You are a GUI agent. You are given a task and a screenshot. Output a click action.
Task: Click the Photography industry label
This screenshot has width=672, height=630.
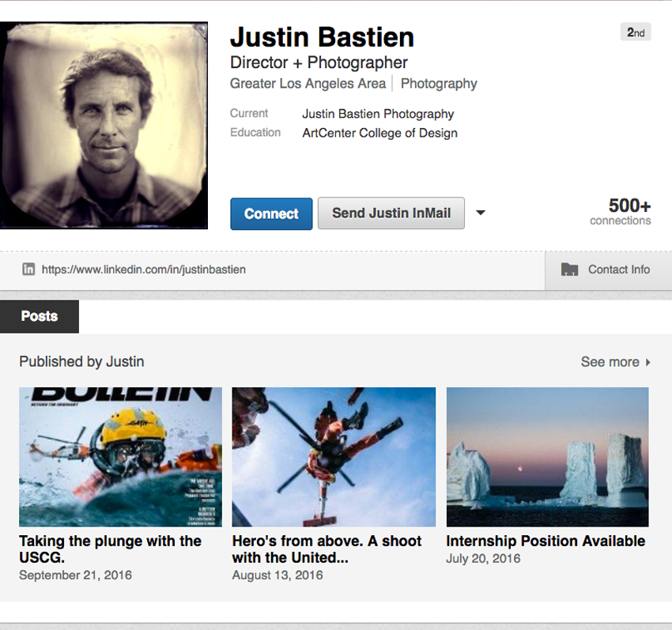point(439,83)
